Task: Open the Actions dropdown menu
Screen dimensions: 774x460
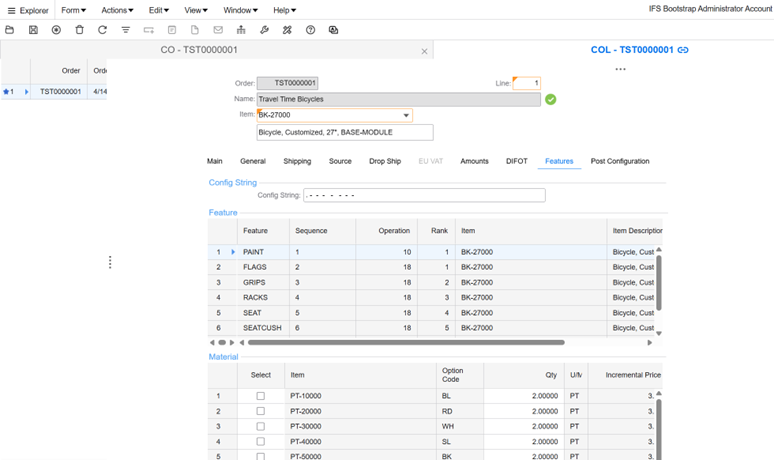Action: pyautogui.click(x=116, y=10)
